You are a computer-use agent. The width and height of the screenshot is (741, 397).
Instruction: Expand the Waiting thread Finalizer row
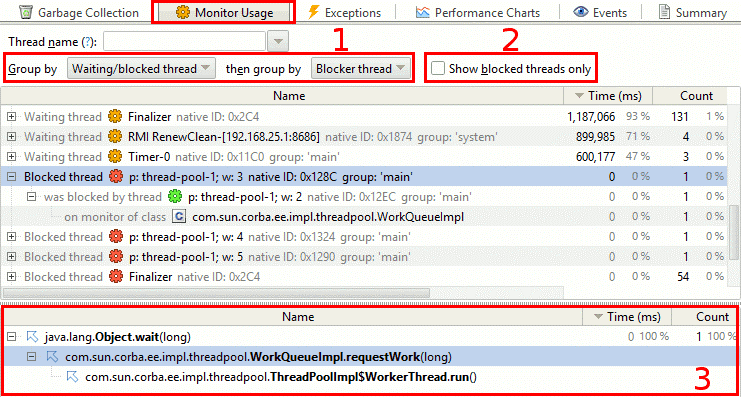pos(12,116)
